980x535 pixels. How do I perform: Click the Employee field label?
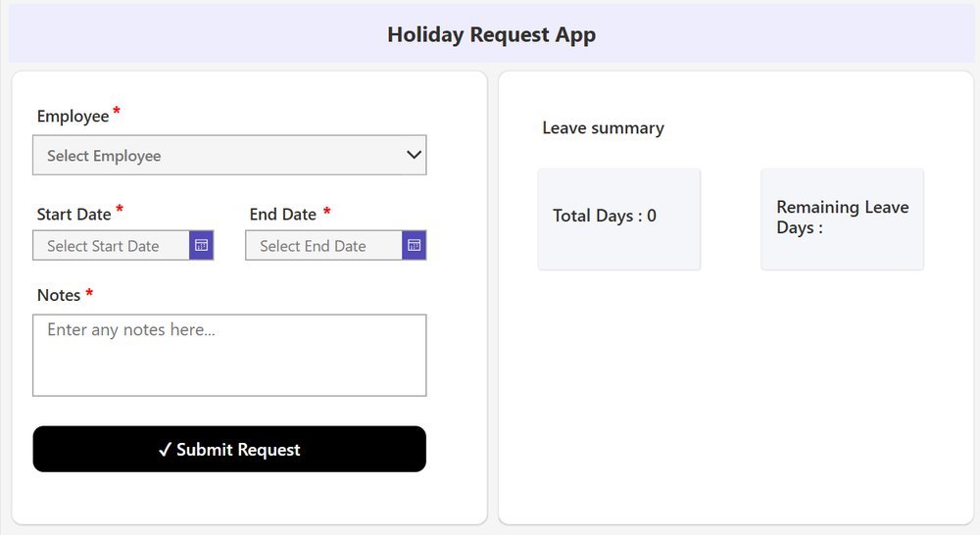(x=73, y=117)
